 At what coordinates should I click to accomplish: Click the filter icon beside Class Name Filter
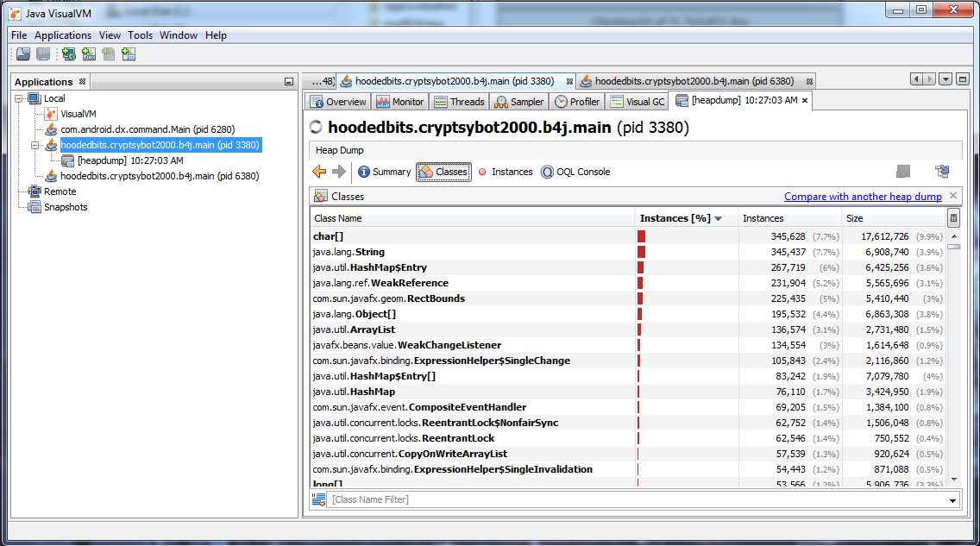click(x=318, y=499)
